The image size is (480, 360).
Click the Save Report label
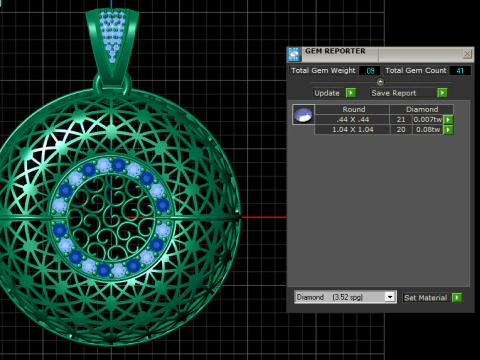coord(394,93)
